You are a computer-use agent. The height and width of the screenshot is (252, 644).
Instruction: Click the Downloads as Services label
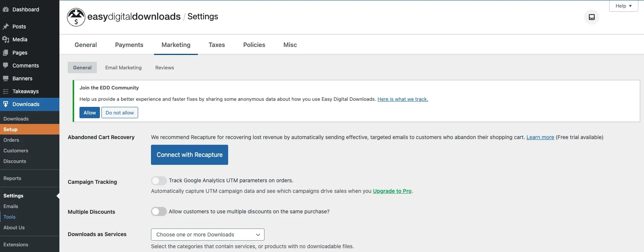click(97, 234)
